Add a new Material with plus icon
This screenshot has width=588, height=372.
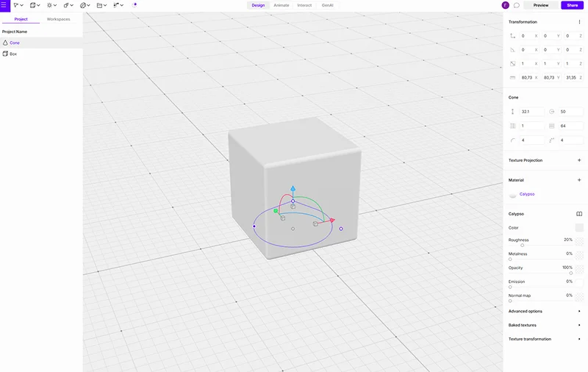pos(579,180)
